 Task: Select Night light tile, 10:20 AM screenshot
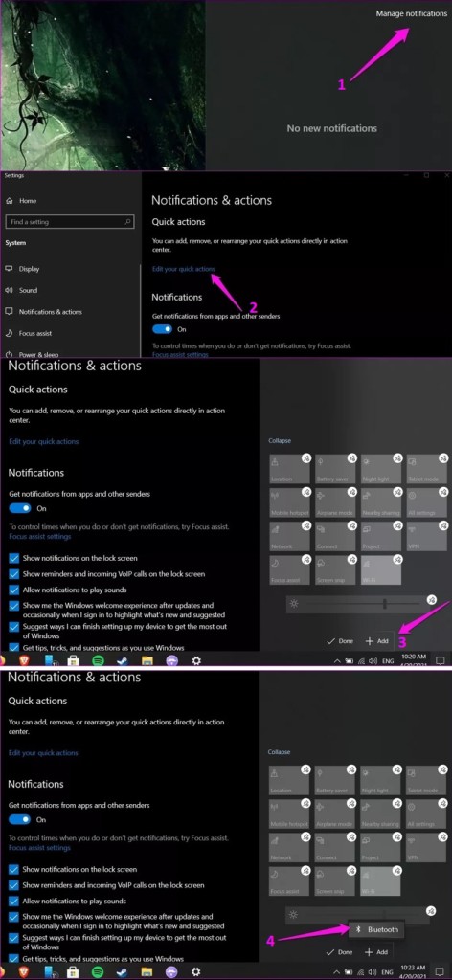tap(381, 469)
